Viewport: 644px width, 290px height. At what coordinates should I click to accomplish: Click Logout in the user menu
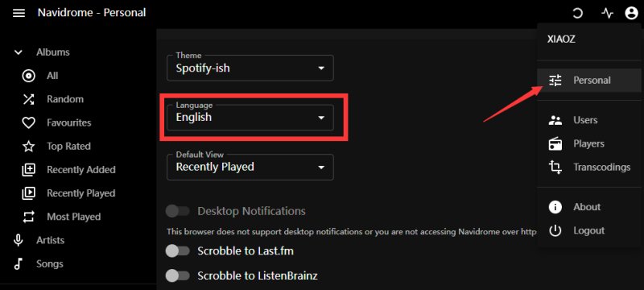589,230
